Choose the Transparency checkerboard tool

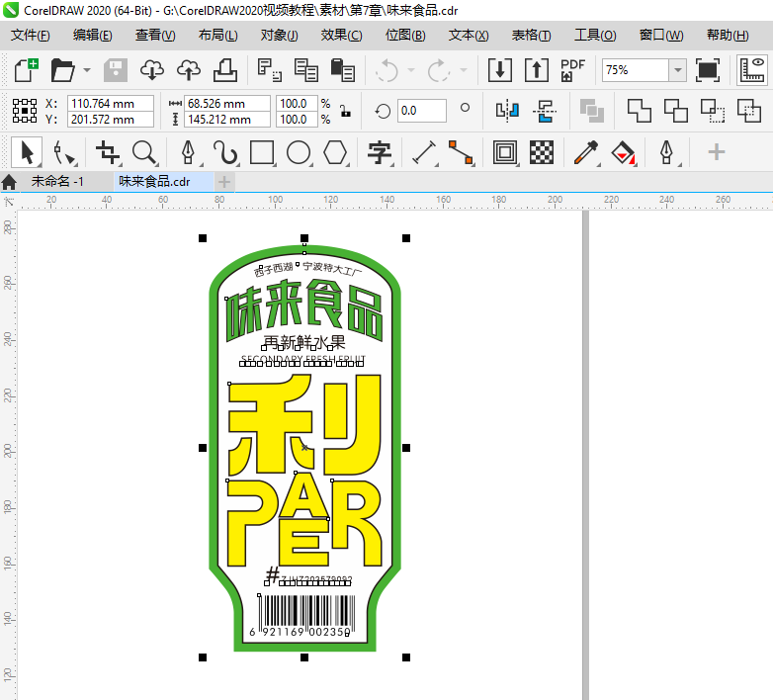[x=542, y=152]
